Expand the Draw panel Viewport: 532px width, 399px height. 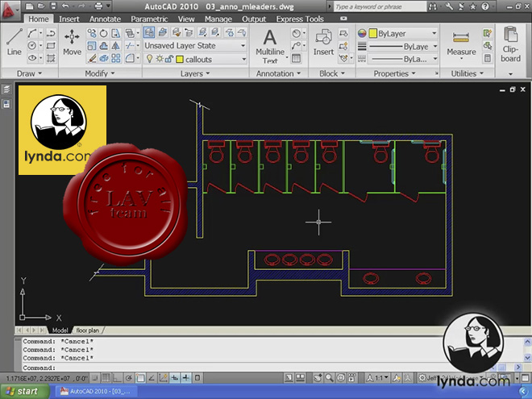(29, 73)
